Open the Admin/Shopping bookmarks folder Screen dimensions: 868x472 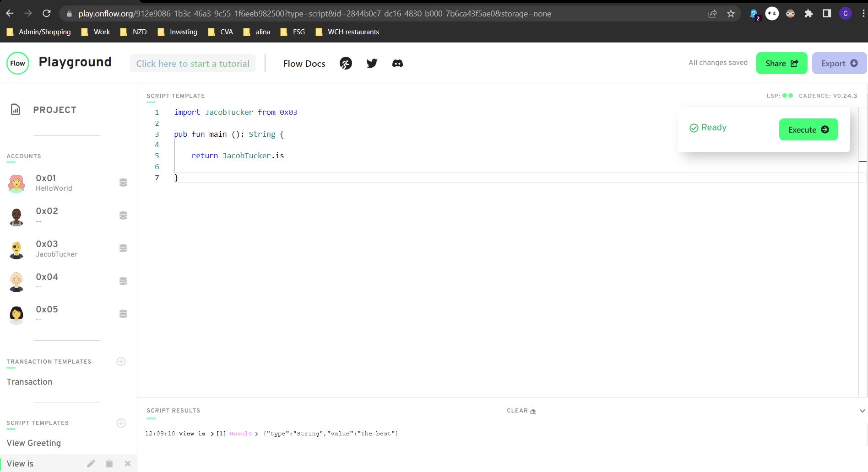(38, 32)
